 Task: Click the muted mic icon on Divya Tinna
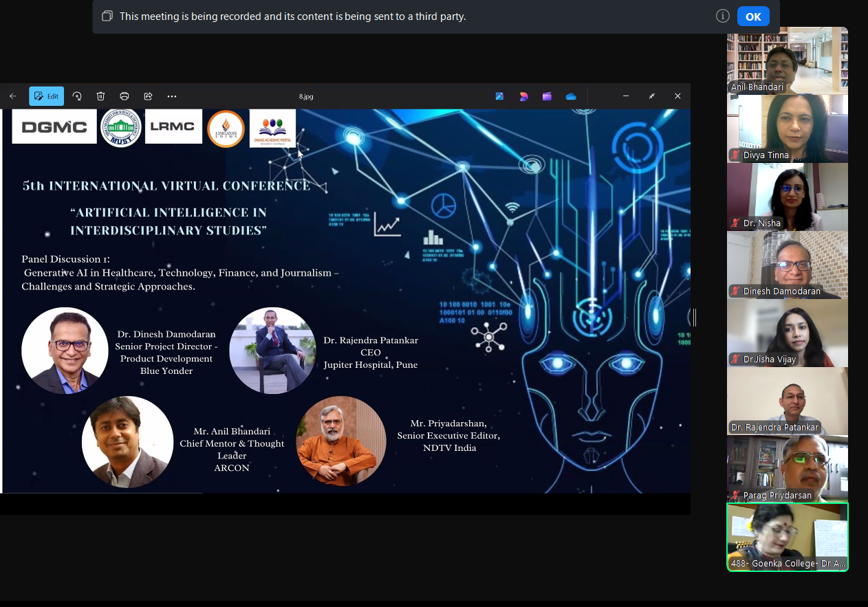[735, 155]
